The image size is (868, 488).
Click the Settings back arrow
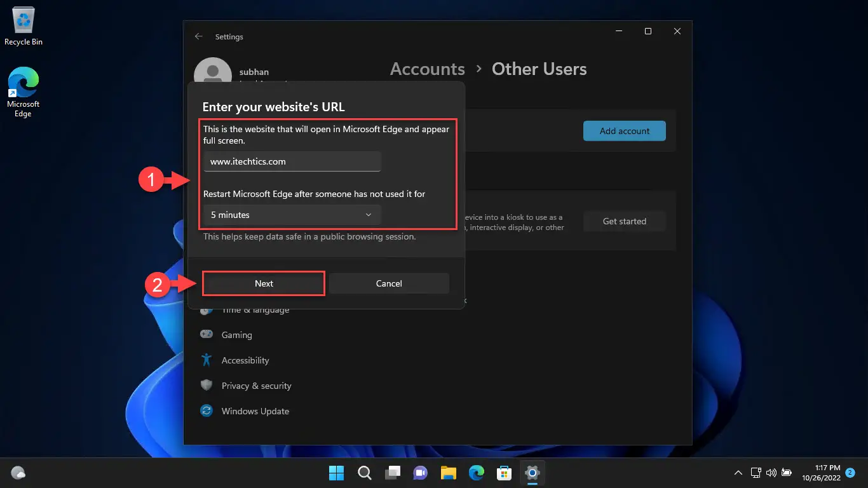(x=199, y=37)
